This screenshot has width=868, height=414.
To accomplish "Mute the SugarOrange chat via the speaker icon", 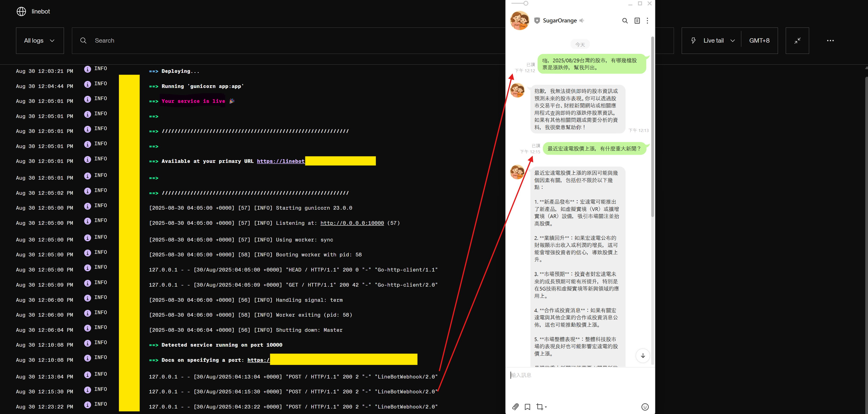I will point(582,21).
